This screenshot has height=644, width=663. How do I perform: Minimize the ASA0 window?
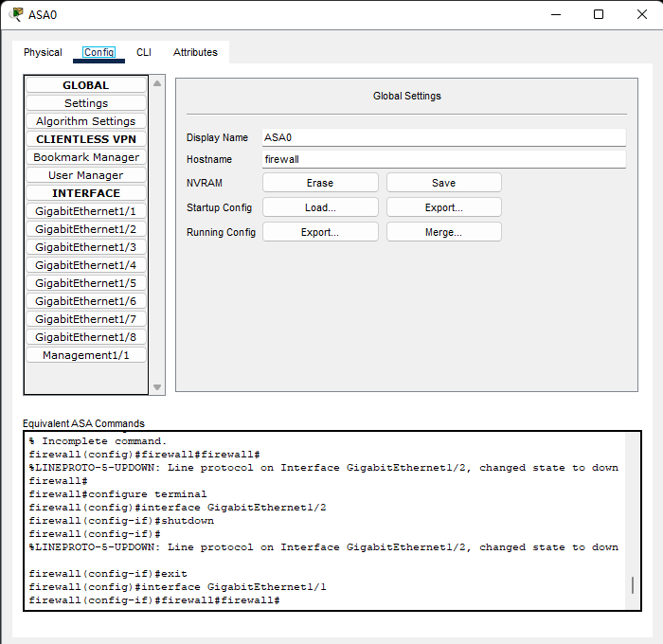pos(556,14)
